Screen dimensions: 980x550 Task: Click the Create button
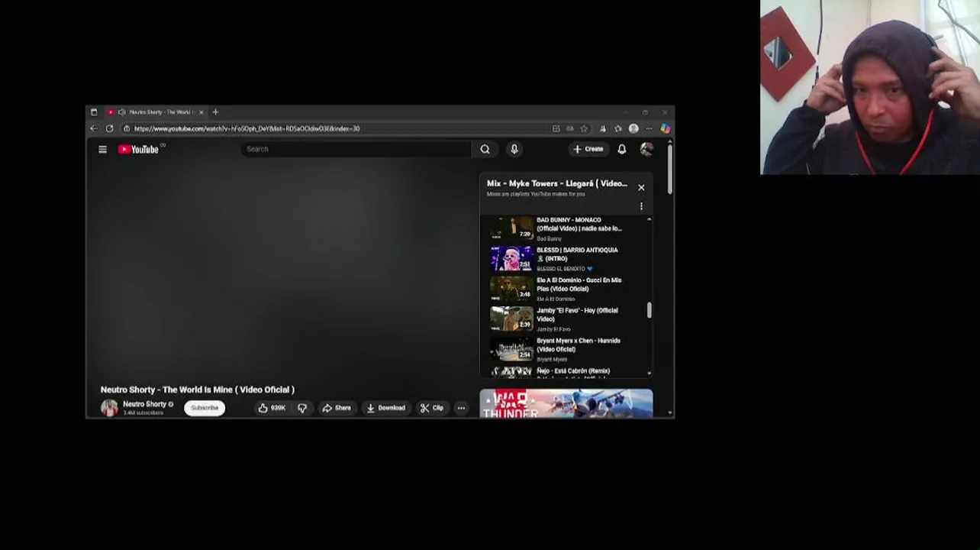click(x=588, y=149)
